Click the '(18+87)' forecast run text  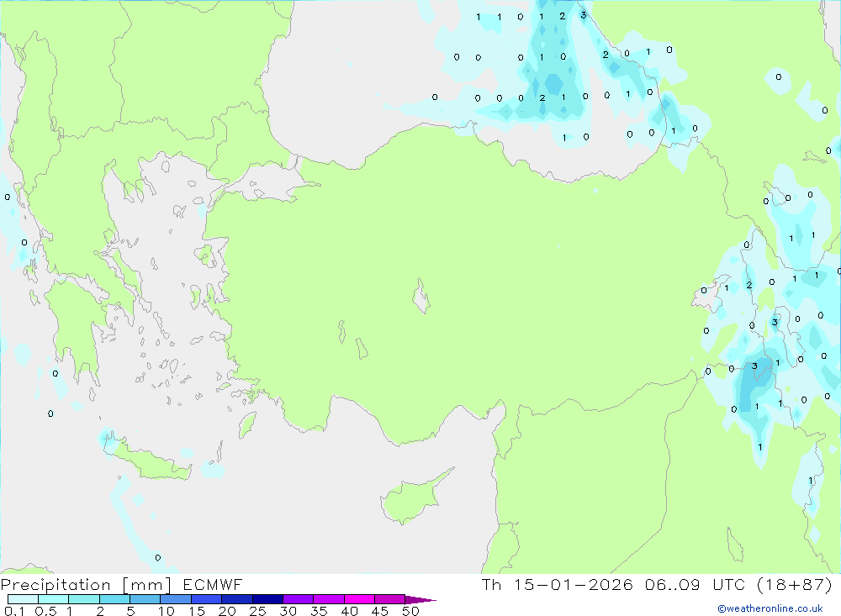[x=795, y=584]
